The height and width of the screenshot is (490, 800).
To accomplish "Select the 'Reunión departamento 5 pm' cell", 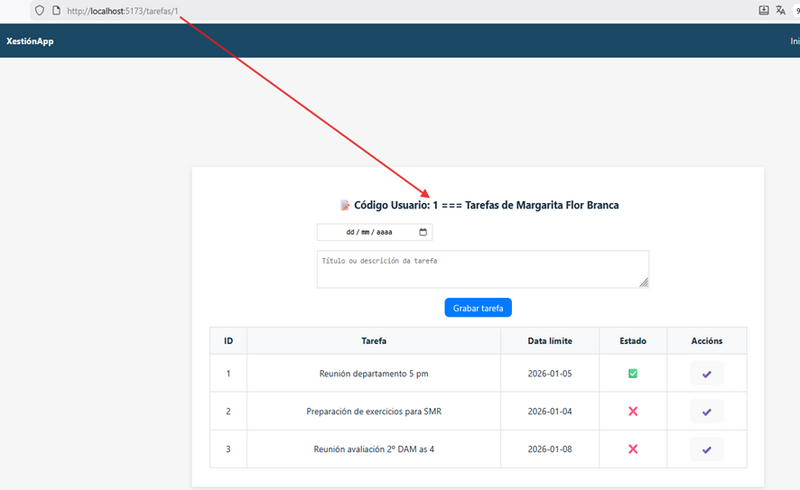I will click(x=373, y=374).
